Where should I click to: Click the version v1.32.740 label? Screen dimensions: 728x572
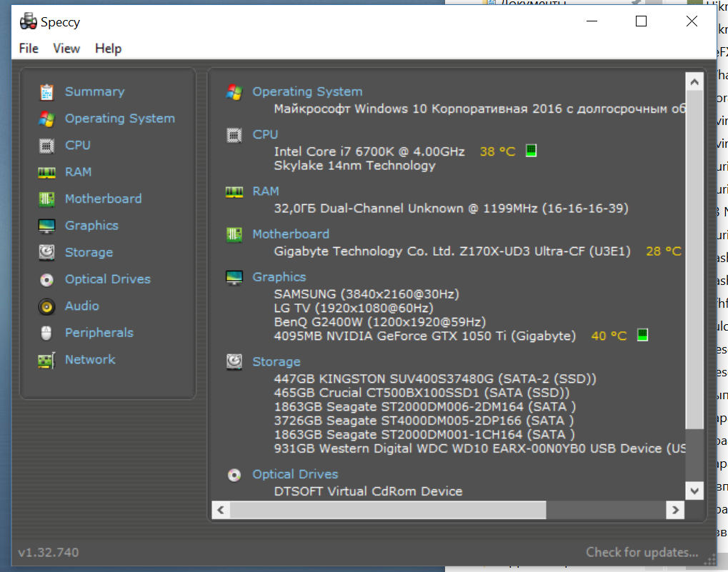[x=49, y=553]
